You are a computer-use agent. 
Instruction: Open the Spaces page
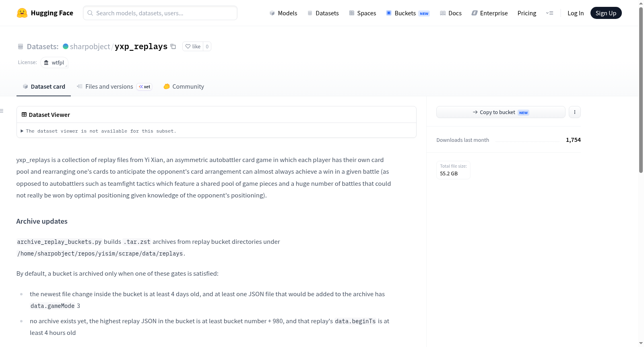(363, 13)
